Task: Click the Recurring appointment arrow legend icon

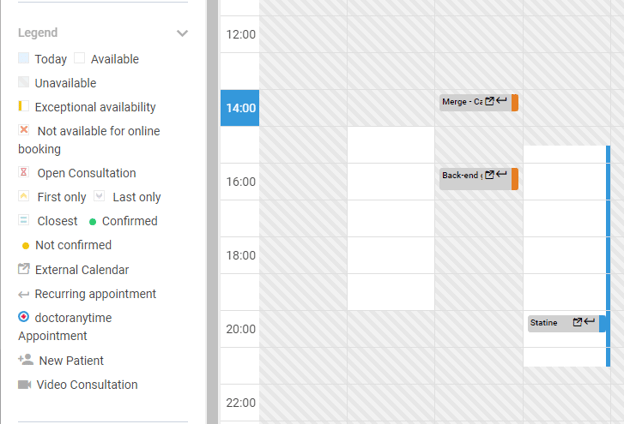Action: [24, 294]
